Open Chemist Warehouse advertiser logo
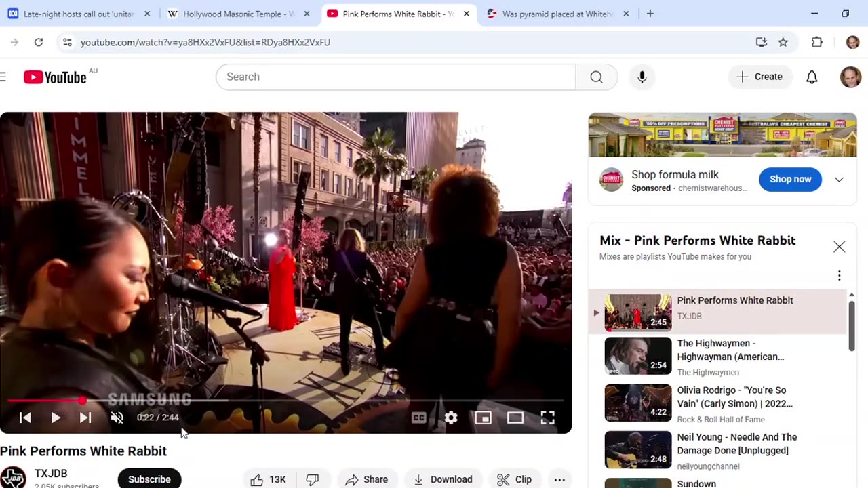Viewport: 868px width, 488px height. (611, 180)
